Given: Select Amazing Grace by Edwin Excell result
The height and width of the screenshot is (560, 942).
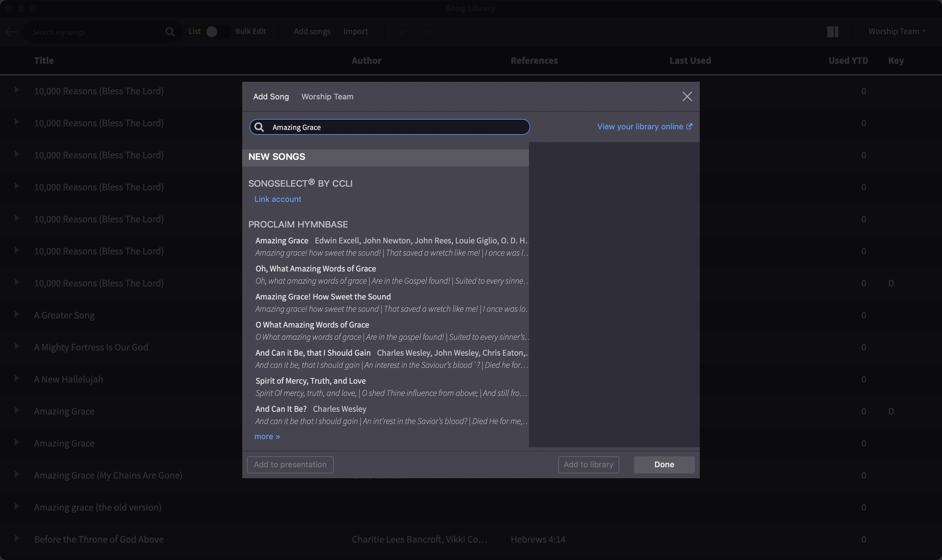Looking at the screenshot, I should click(x=392, y=246).
